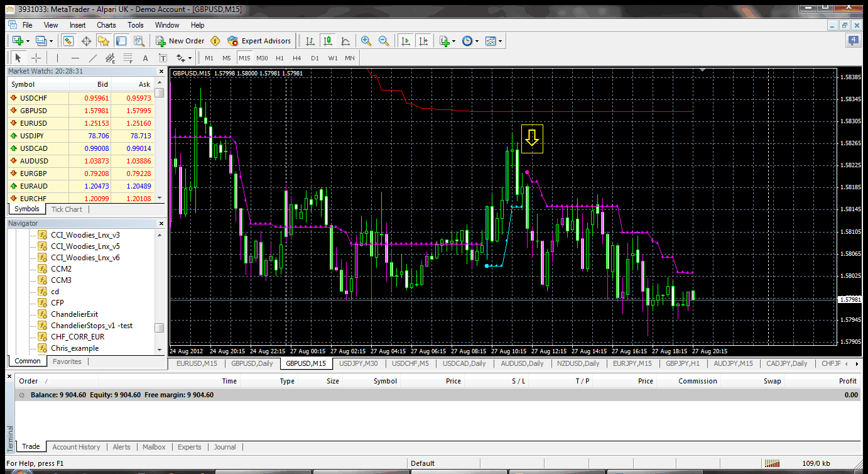Select the Crosshair tool
This screenshot has width=868, height=474.
click(x=36, y=58)
